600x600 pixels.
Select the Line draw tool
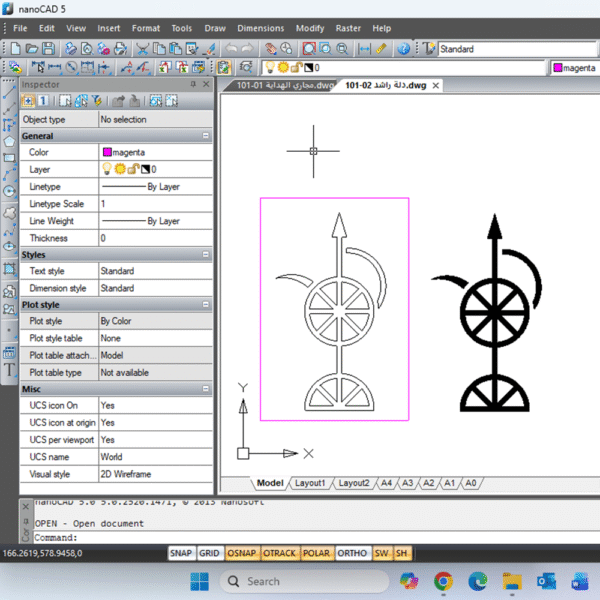(9, 89)
